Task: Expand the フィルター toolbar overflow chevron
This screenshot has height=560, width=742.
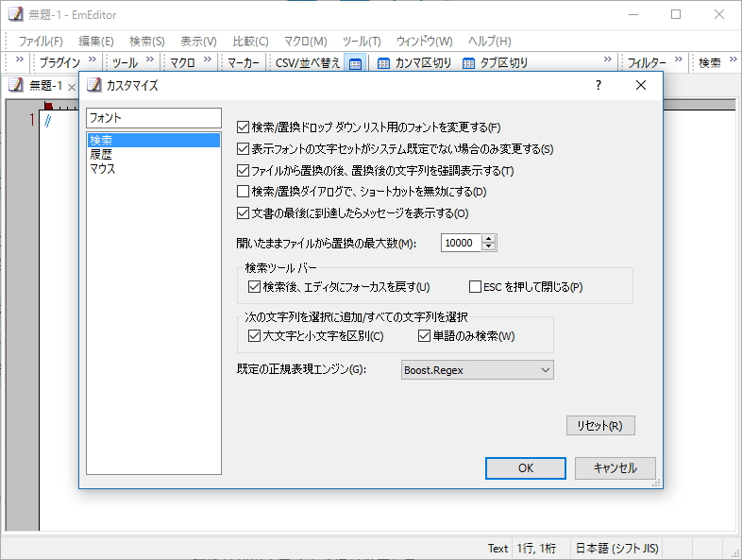Action: pos(679,59)
